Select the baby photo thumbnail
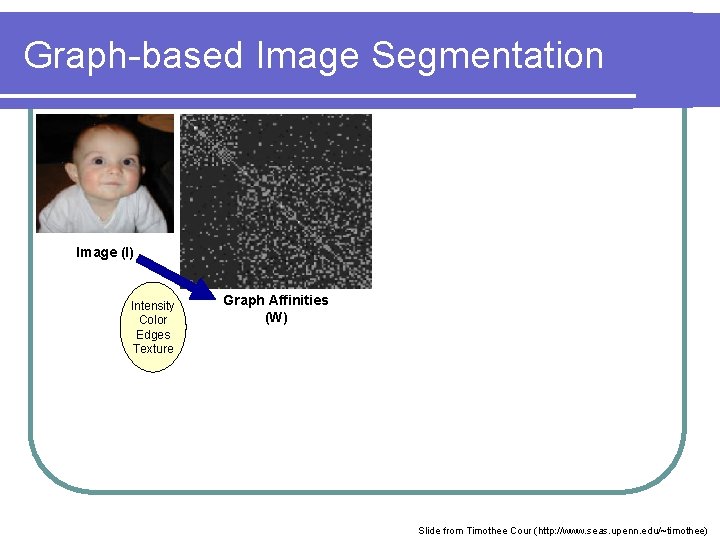This screenshot has width=720, height=540. coord(105,174)
